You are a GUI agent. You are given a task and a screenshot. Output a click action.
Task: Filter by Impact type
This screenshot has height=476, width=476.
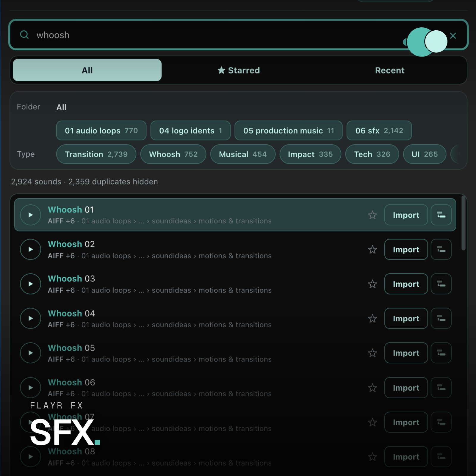(310, 154)
